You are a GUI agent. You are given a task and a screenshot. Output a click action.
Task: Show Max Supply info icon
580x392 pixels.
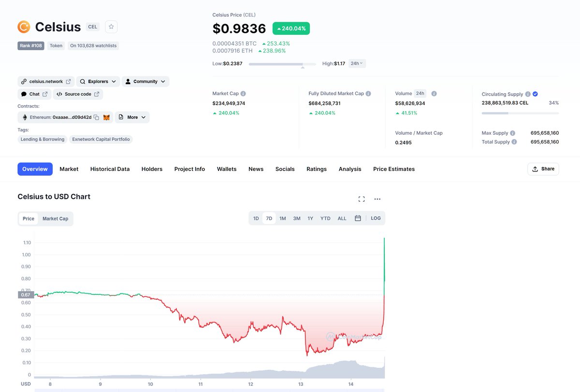tap(512, 133)
